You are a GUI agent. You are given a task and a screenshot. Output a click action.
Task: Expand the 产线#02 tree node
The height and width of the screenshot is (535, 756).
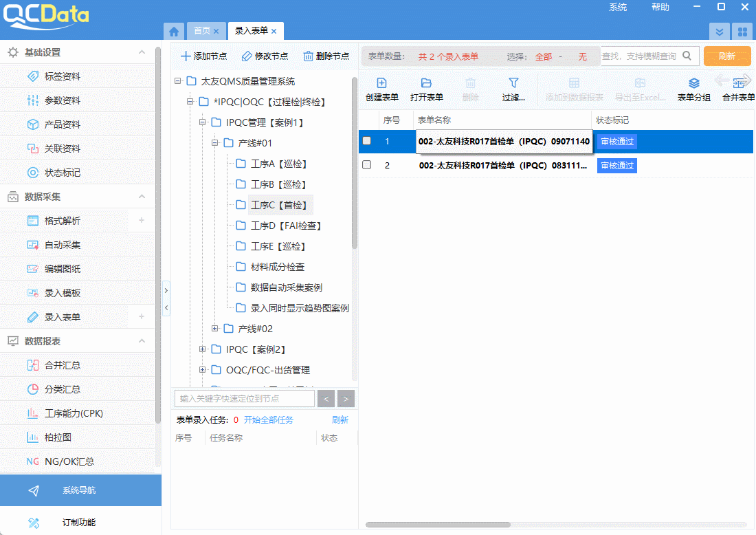click(215, 329)
